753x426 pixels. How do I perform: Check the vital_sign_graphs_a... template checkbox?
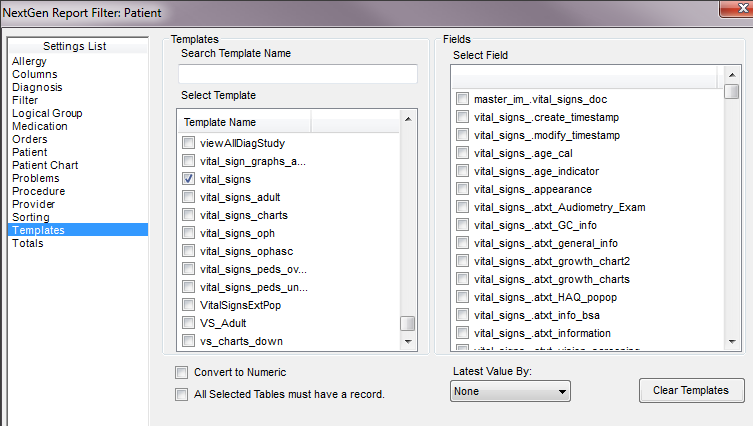pyautogui.click(x=189, y=161)
